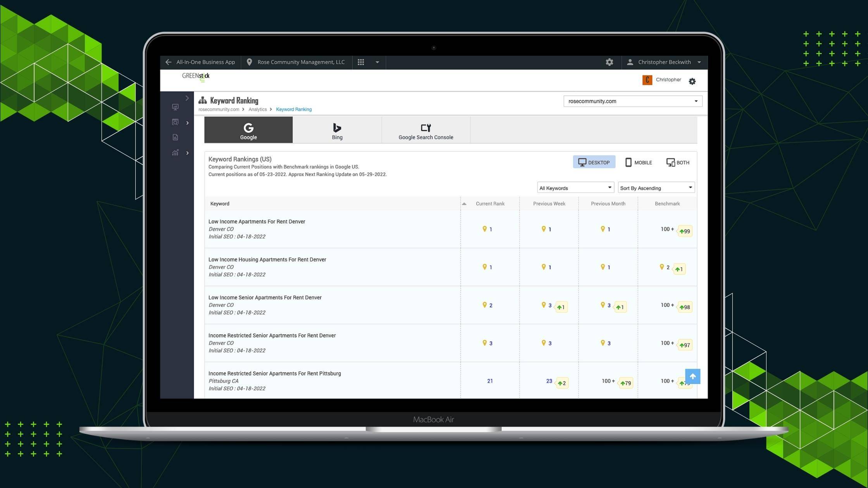Switch the rankings view to Mobile
This screenshot has height=488, width=868.
[x=639, y=162]
